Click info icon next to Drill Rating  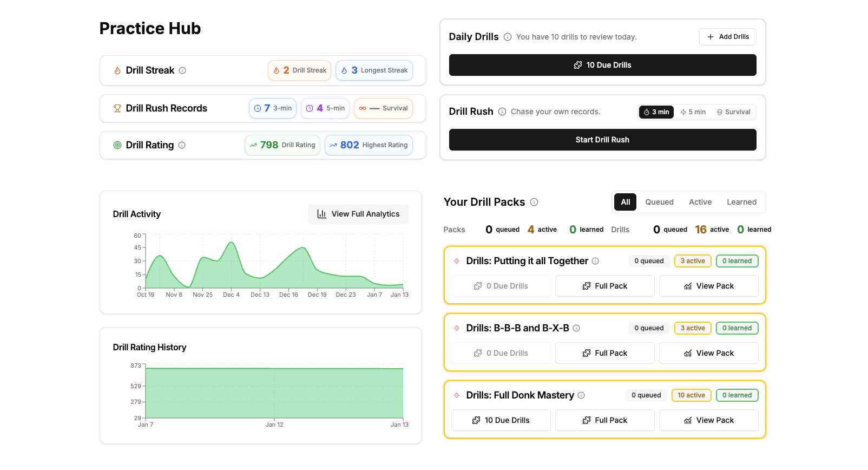coord(182,145)
